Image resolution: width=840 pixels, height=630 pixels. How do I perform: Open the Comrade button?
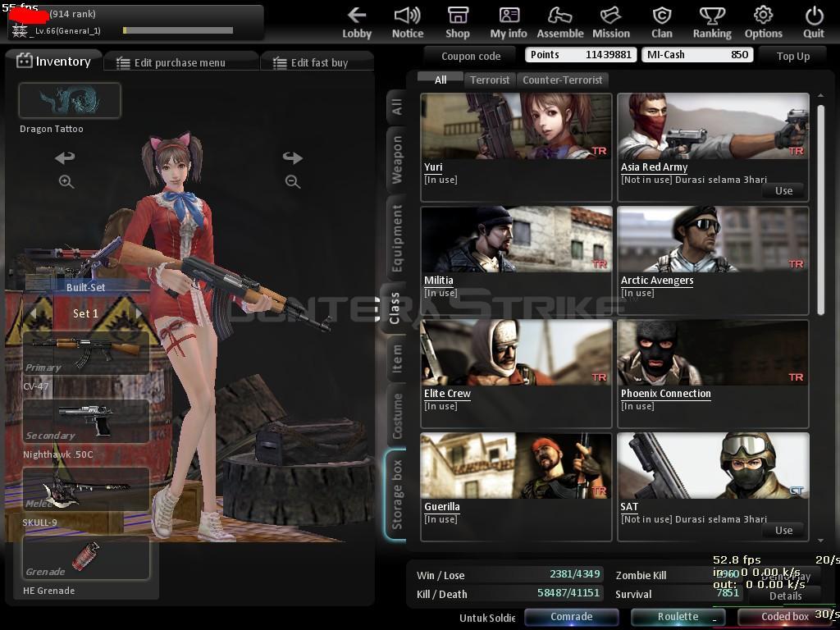tap(571, 617)
